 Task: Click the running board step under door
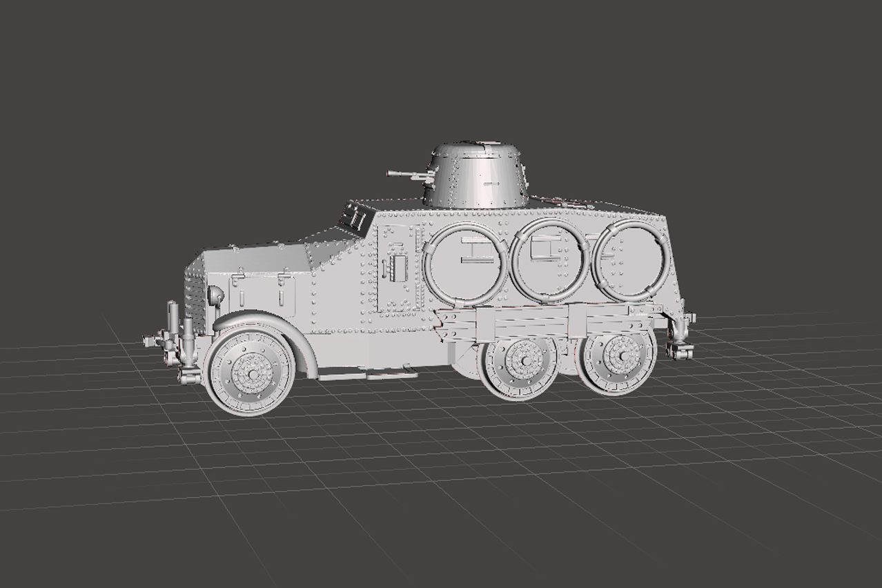click(x=366, y=375)
